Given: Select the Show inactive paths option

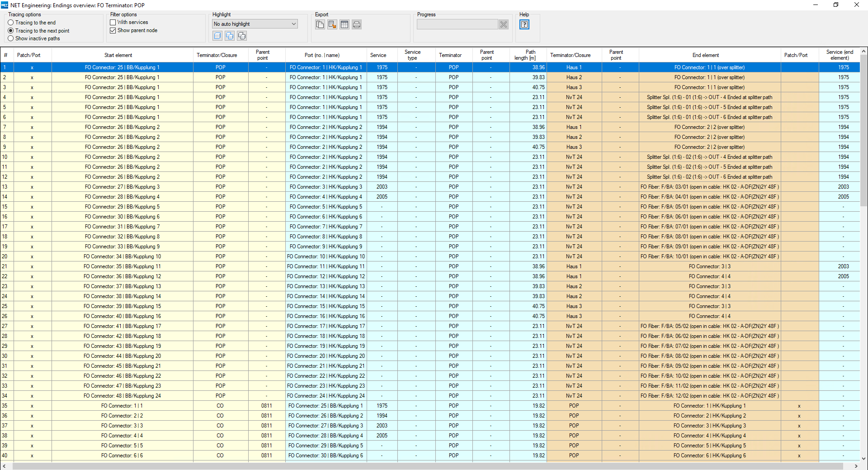Looking at the screenshot, I should (11, 38).
